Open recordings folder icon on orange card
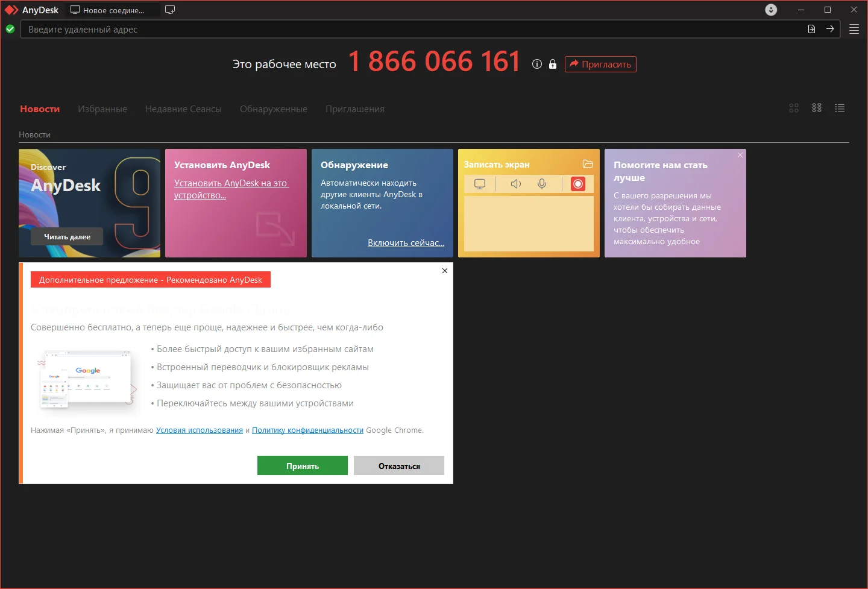Viewport: 868px width, 589px height. (588, 164)
